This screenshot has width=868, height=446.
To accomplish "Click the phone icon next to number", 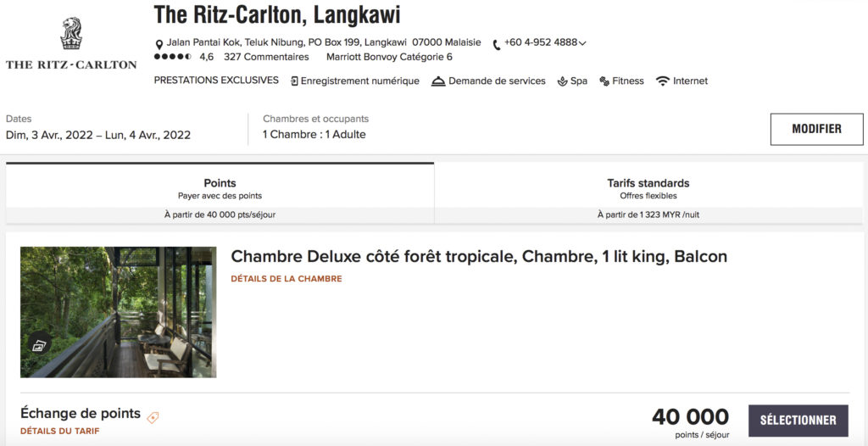I will 497,44.
